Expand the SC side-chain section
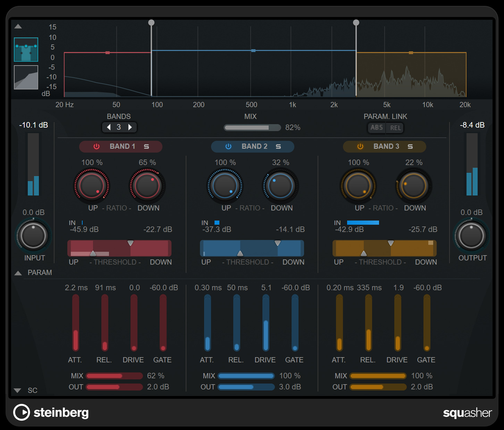 pos(17,390)
